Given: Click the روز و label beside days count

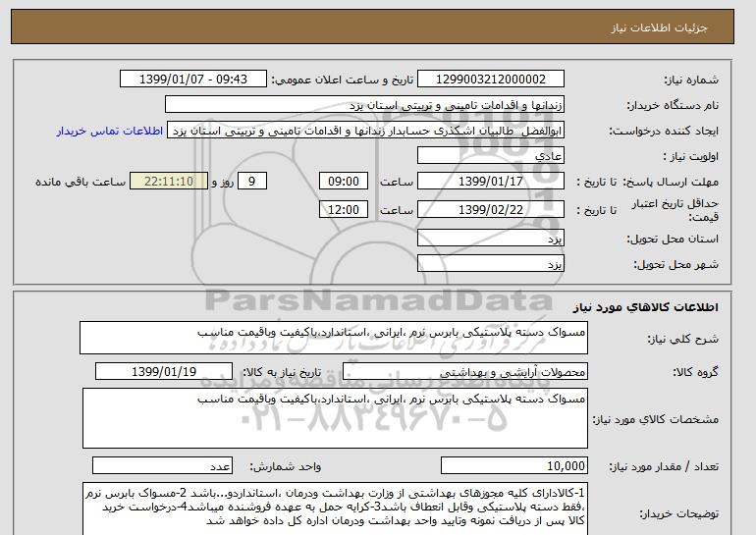Looking at the screenshot, I should pyautogui.click(x=223, y=183).
